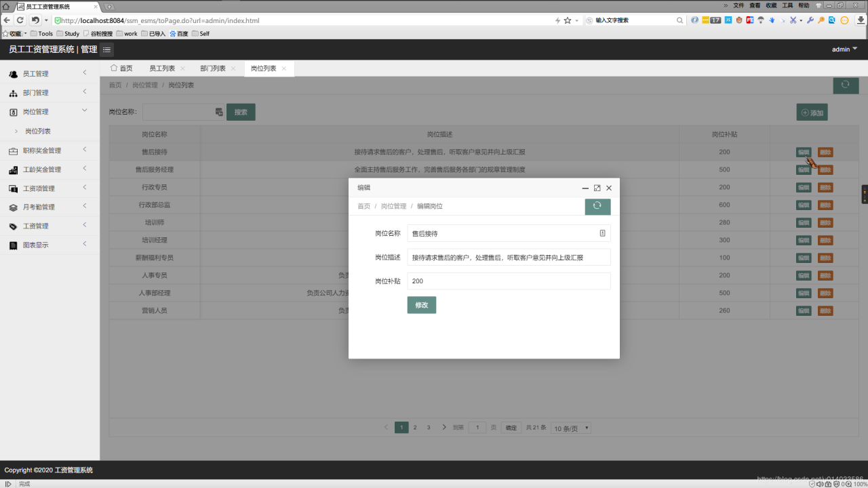Switch to the 部门列表 tab
This screenshot has width=868, height=488.
click(x=213, y=68)
